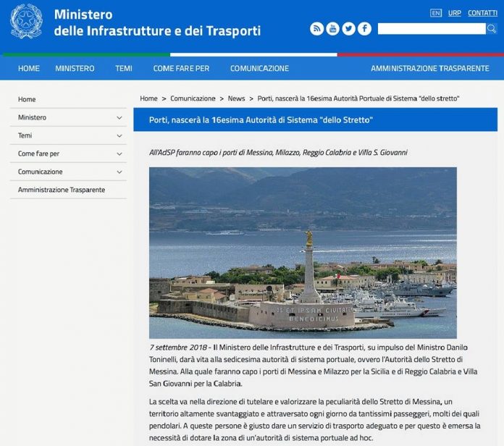Viewport: 504px width, 446px height.
Task: Expand the Temi sidebar section
Action: [x=119, y=135]
